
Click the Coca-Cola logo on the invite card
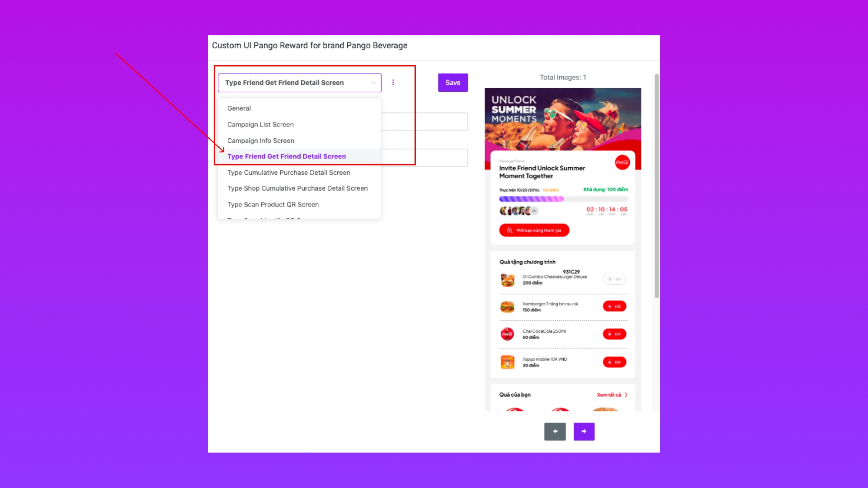[x=622, y=162]
